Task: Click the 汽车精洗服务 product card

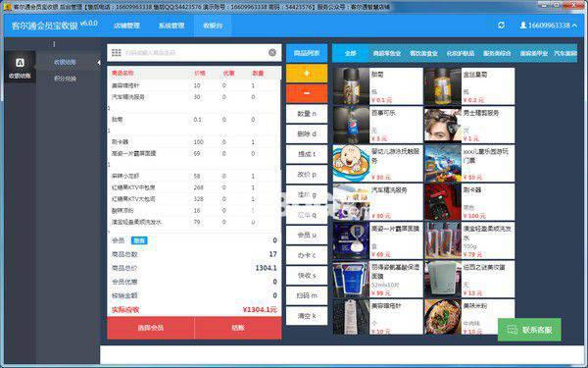Action: (377, 201)
